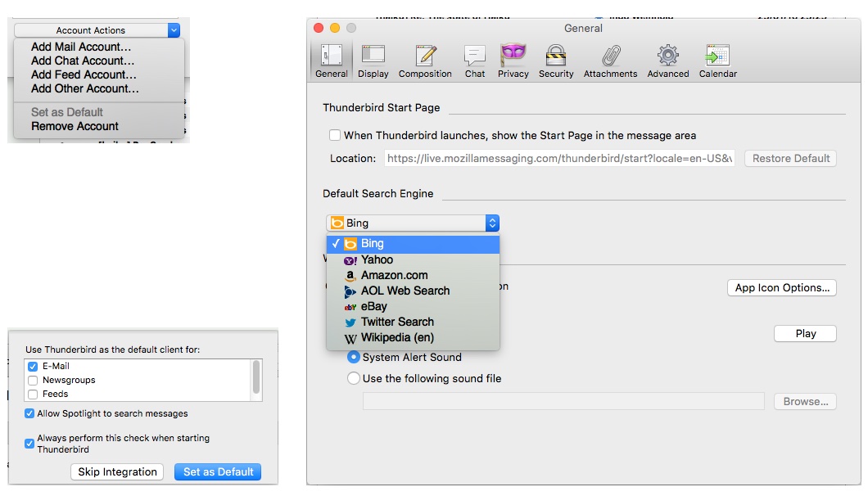
Task: Check the Feeds default client box
Action: 33,395
